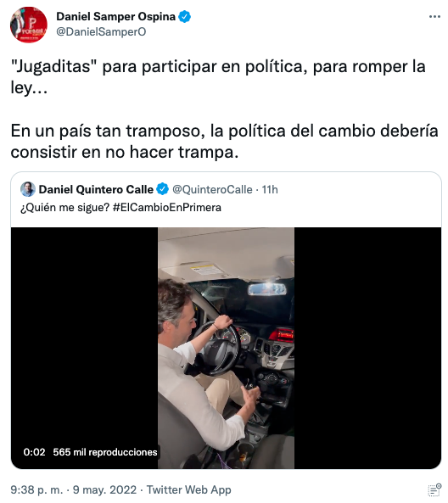This screenshot has height=503, width=448.
Task: Click the blue verified badge beside Samper Ospina
Action: 184,16
